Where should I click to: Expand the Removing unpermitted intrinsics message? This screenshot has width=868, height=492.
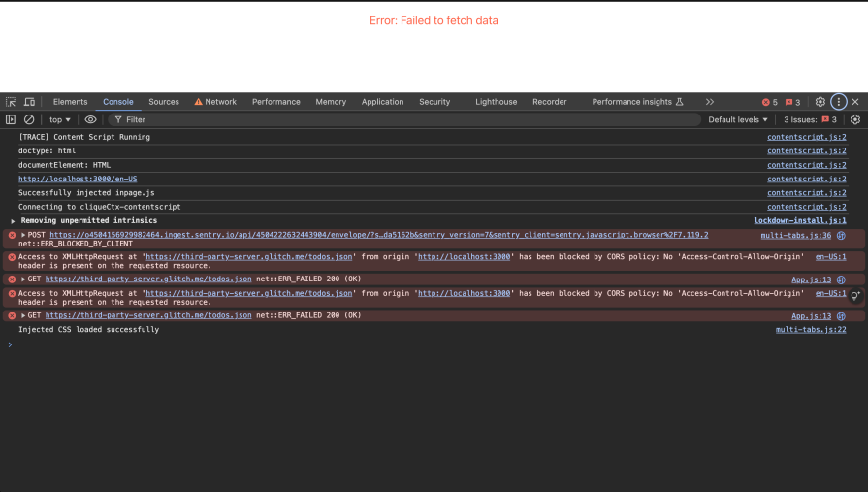tap(14, 221)
